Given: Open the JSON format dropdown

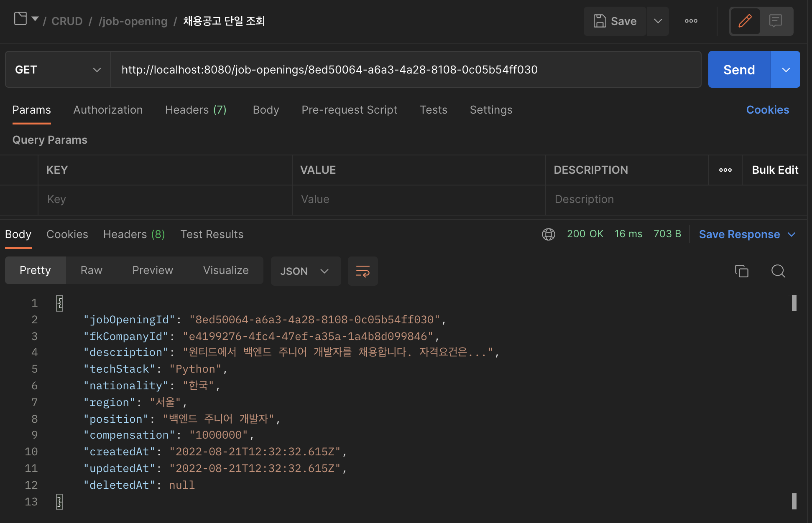Looking at the screenshot, I should point(306,271).
